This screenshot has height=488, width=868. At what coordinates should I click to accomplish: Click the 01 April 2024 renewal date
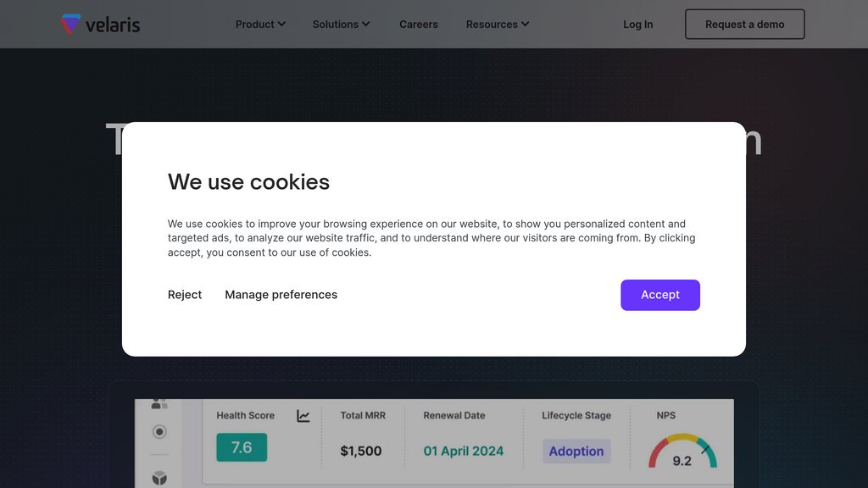click(x=464, y=451)
